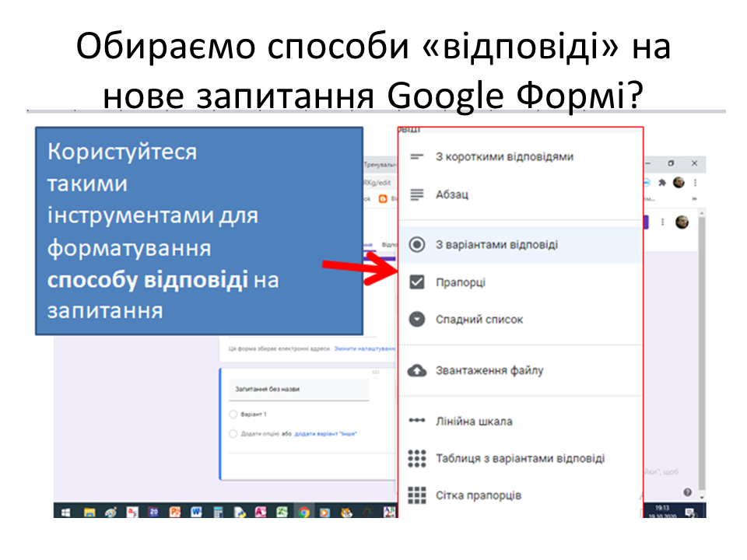Open Word from the taskbar

pyautogui.click(x=196, y=513)
